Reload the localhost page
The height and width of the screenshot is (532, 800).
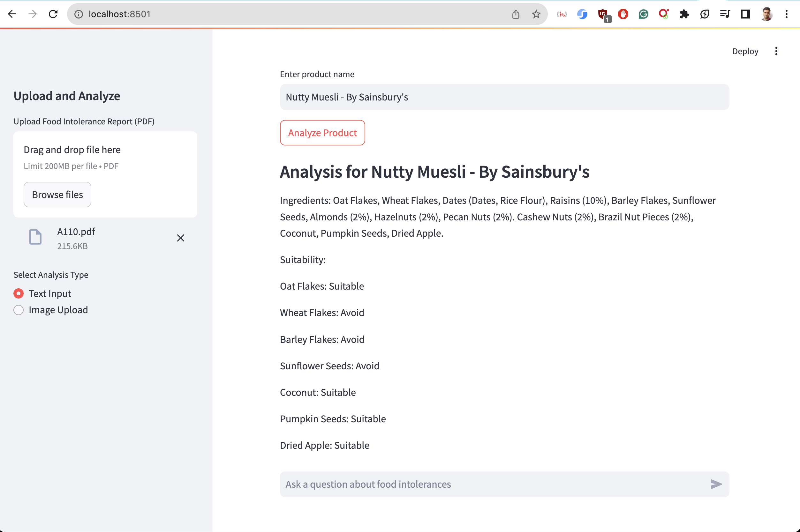tap(53, 14)
